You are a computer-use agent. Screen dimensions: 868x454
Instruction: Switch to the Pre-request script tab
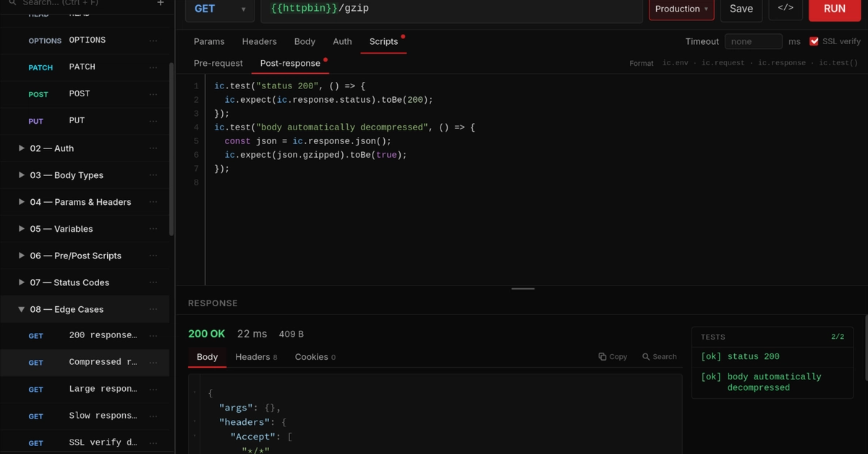tap(218, 63)
